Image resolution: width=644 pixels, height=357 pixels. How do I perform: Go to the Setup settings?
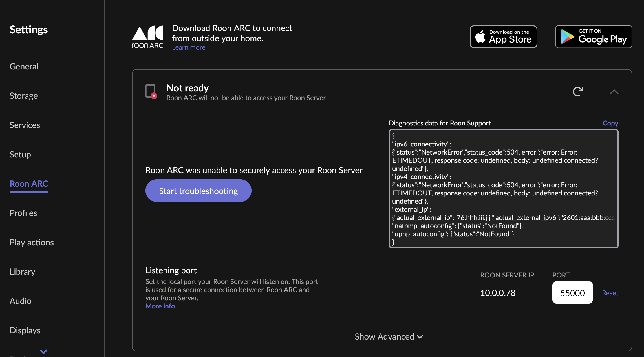20,155
